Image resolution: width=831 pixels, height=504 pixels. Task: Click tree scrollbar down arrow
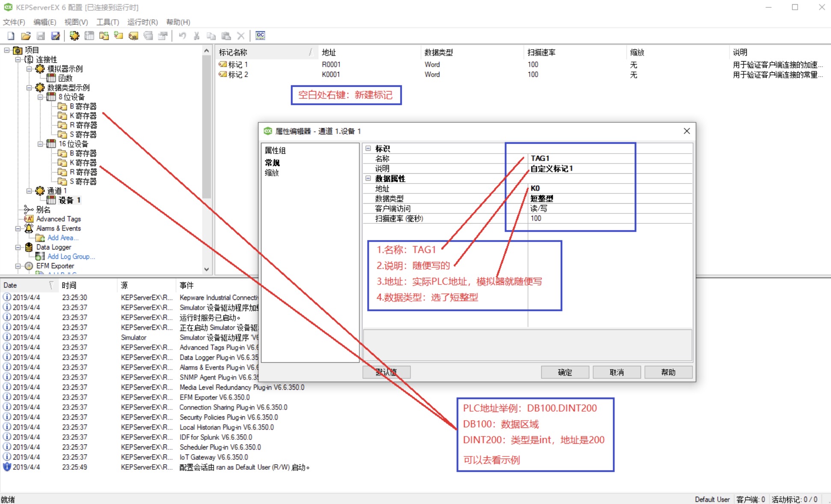click(207, 270)
